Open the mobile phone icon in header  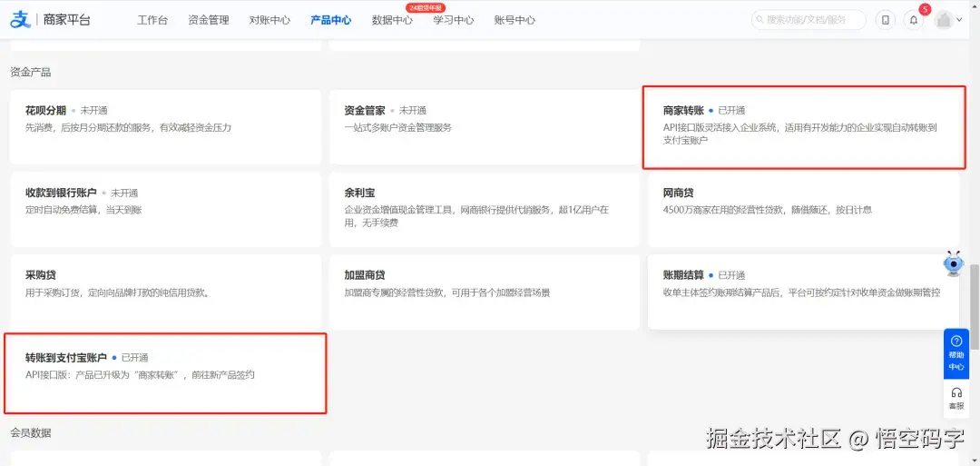click(885, 20)
